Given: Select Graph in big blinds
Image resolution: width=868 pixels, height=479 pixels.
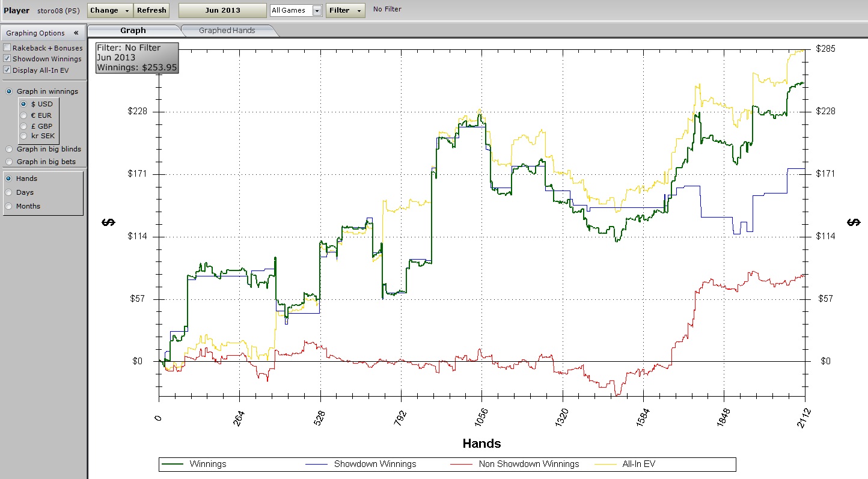Looking at the screenshot, I should click(9, 149).
